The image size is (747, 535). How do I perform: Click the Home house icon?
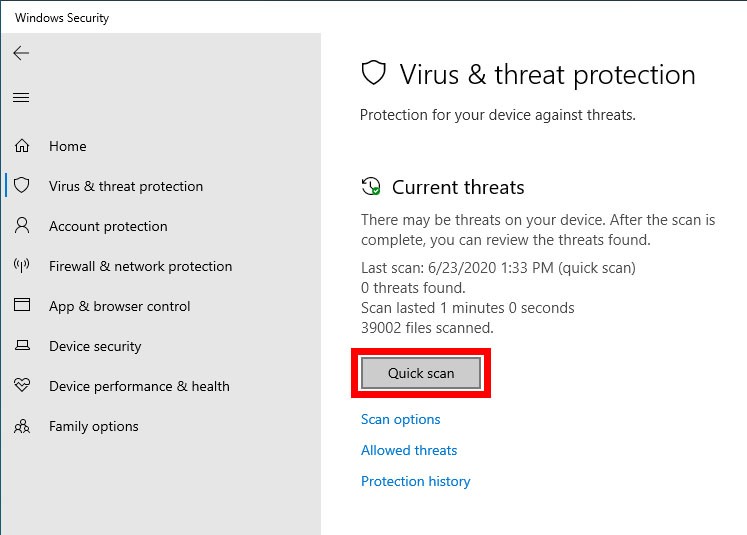coord(22,146)
